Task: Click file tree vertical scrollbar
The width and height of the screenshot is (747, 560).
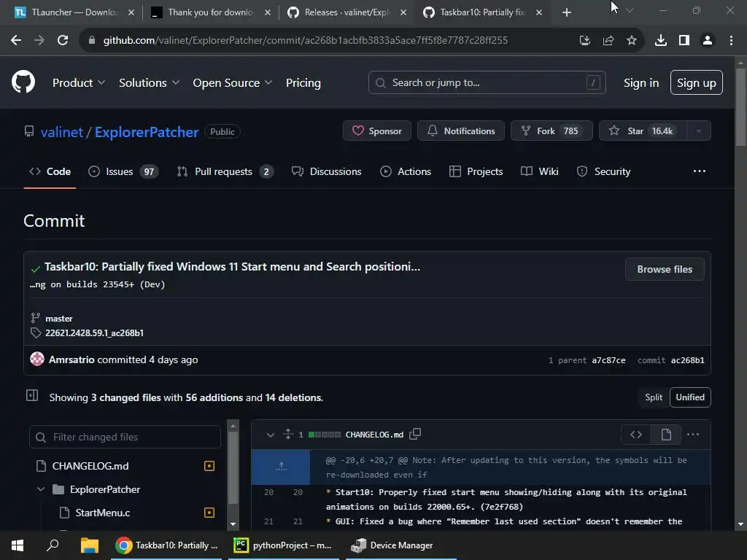Action: point(233,467)
